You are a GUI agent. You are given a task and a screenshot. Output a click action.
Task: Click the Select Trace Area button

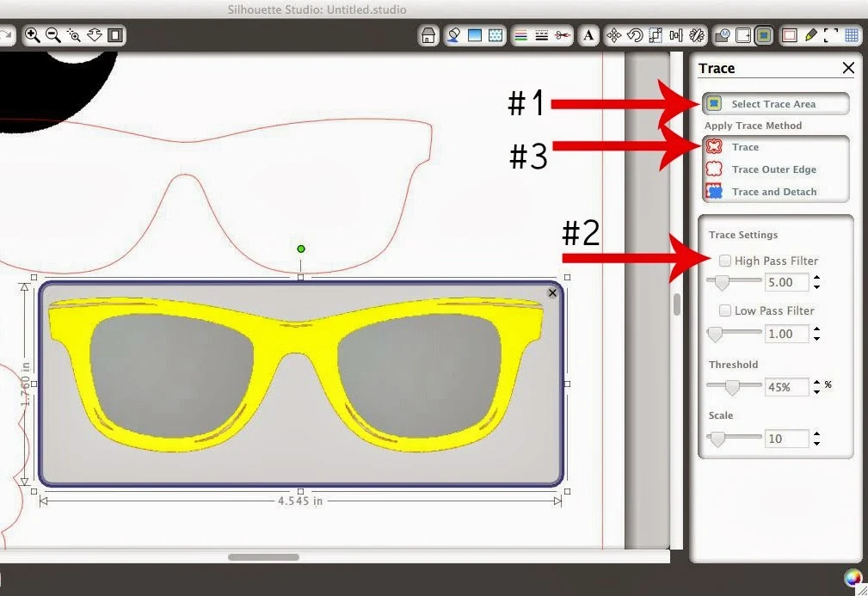[774, 102]
